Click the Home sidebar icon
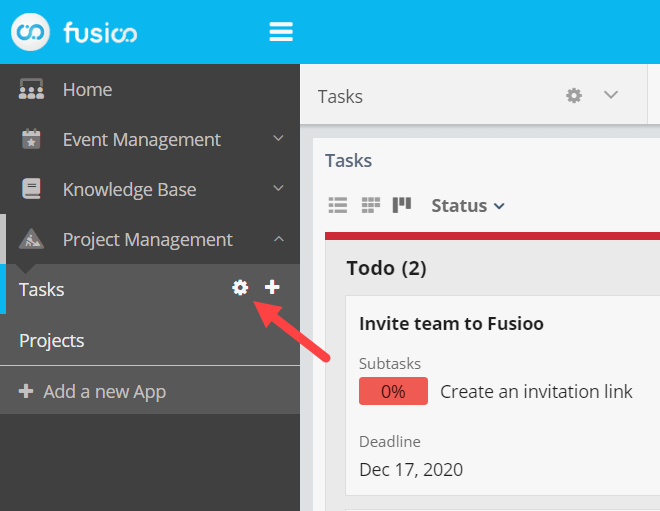 coord(32,90)
